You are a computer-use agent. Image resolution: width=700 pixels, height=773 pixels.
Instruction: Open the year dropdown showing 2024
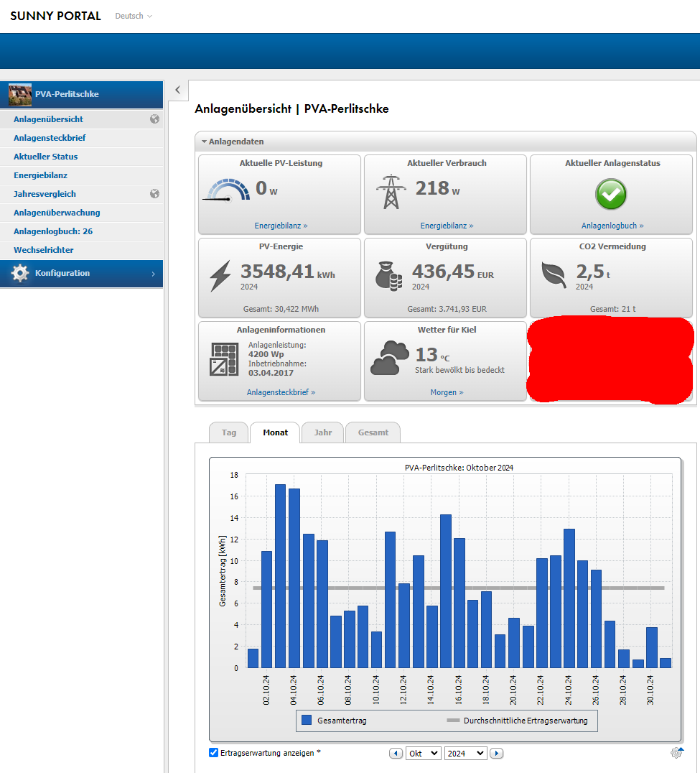point(465,753)
